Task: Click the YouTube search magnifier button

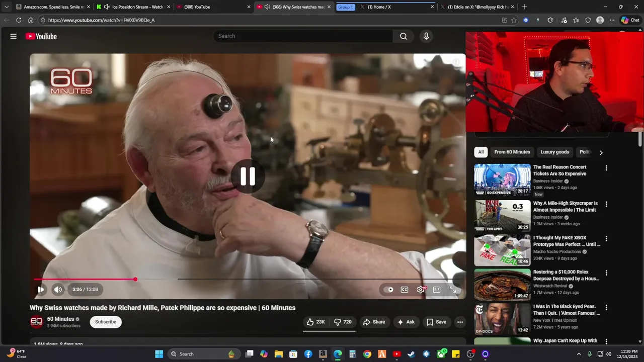Action: click(x=404, y=36)
